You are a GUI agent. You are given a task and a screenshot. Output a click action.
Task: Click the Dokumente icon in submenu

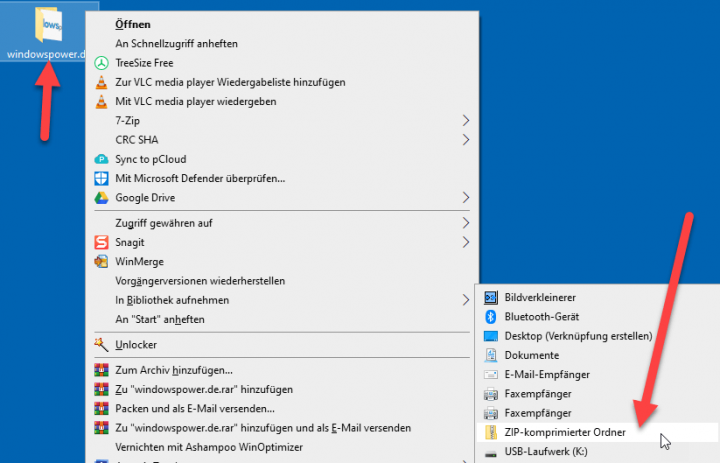490,355
